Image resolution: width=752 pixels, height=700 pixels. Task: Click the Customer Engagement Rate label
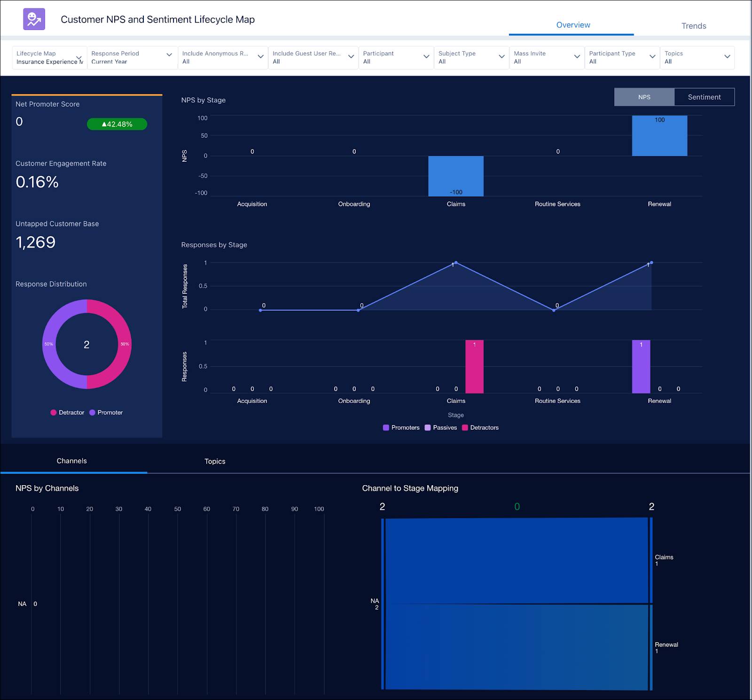pyautogui.click(x=61, y=164)
